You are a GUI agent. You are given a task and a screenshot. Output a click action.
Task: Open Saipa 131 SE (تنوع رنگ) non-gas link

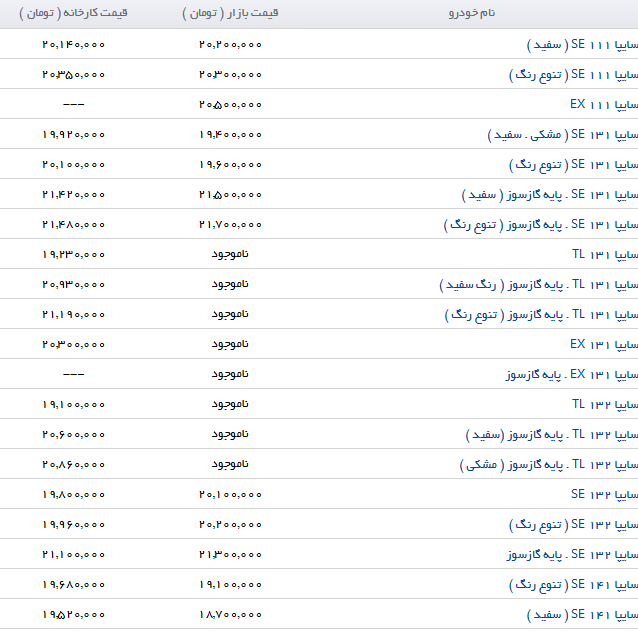573,164
